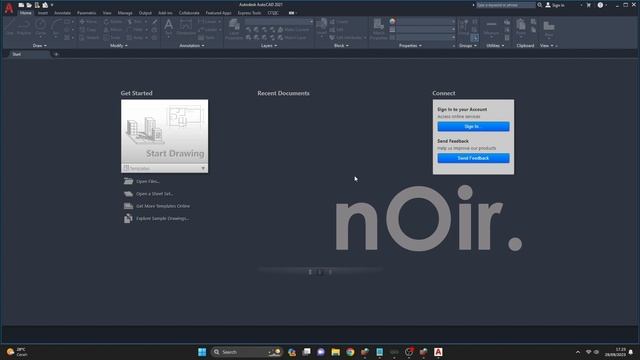Click the Autodesk App Store cart icon
Viewport: 640px width, 360px height.
coord(589,5)
